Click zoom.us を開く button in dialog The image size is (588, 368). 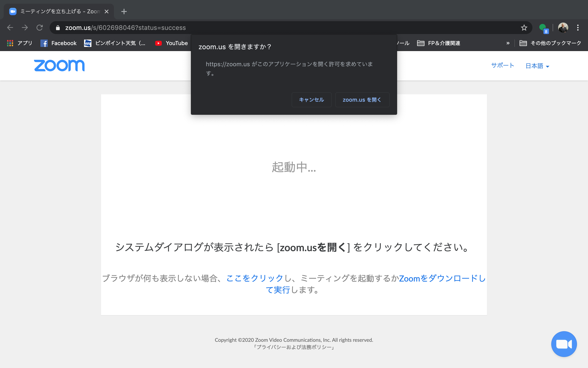[x=362, y=100]
